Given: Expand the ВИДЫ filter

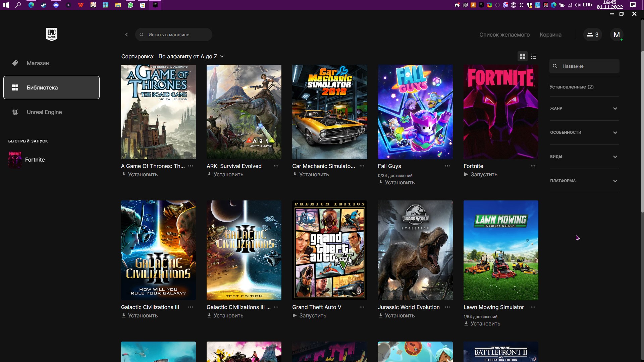Looking at the screenshot, I should [584, 157].
